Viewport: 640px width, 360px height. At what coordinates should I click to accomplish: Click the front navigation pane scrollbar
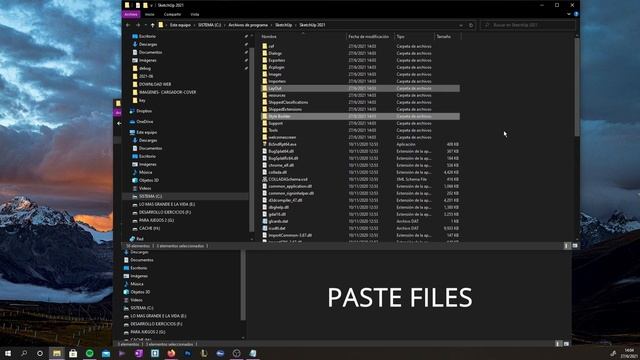(252, 139)
